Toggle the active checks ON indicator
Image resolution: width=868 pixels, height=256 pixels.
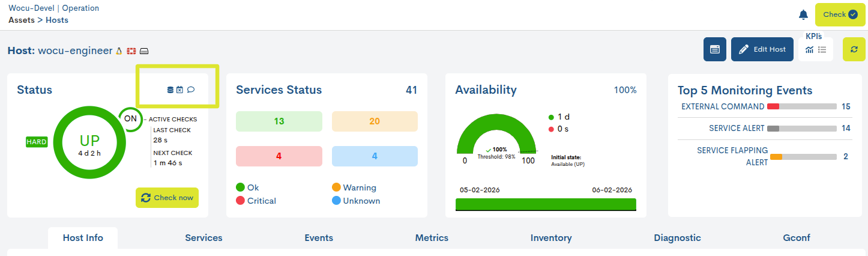[x=130, y=118]
